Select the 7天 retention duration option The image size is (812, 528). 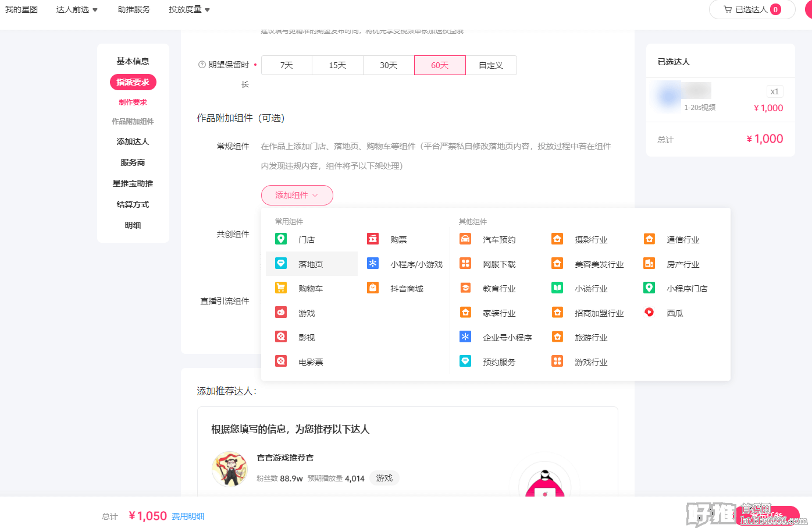[x=287, y=65]
